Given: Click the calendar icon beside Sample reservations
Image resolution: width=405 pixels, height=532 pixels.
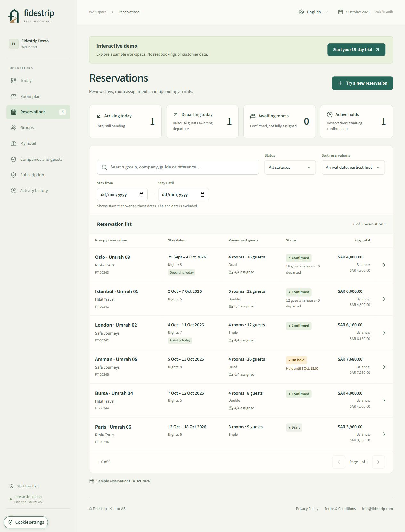Looking at the screenshot, I should coord(92,481).
